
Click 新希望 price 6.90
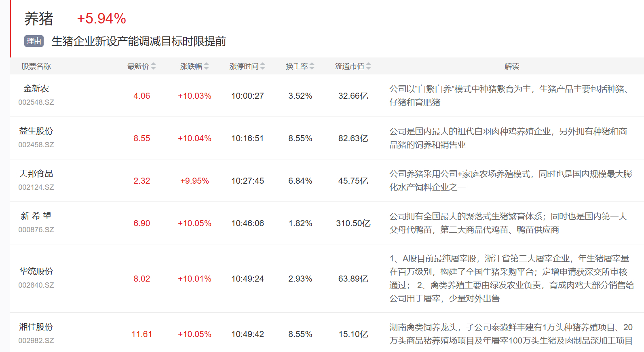(x=142, y=223)
